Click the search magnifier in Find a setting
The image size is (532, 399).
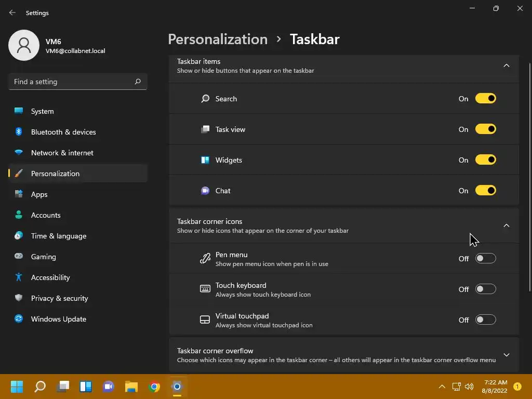tap(138, 82)
